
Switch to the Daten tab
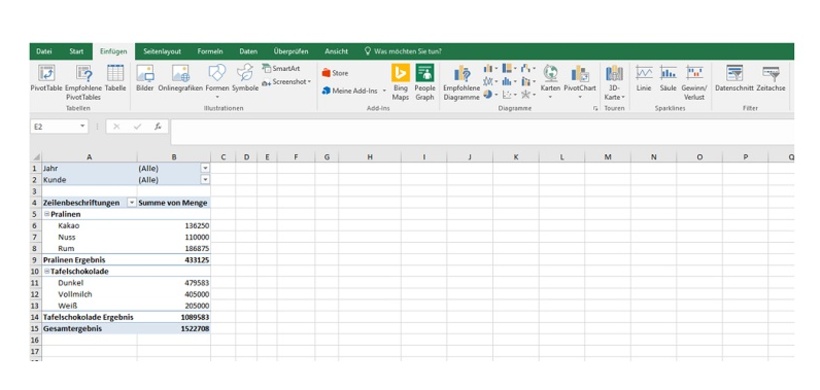[x=248, y=51]
